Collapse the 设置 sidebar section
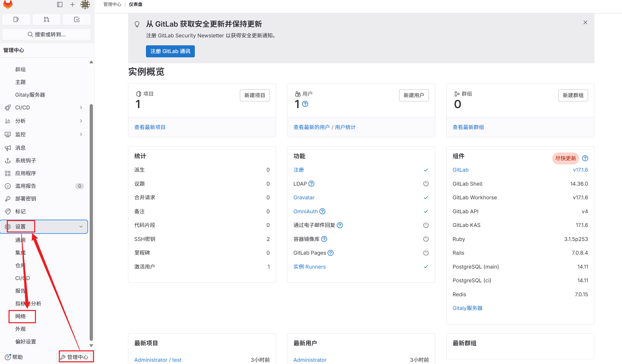The width and height of the screenshot is (622, 364). pos(44,227)
